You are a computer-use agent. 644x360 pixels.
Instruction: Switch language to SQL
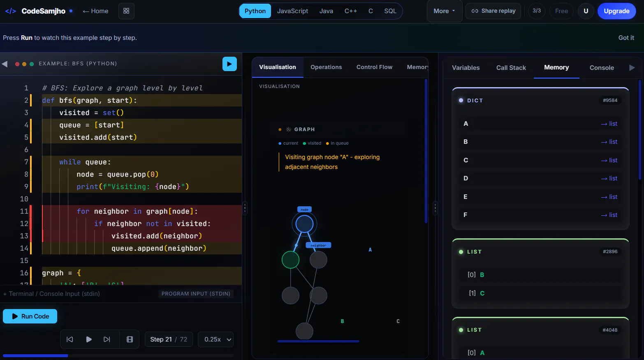coord(390,11)
